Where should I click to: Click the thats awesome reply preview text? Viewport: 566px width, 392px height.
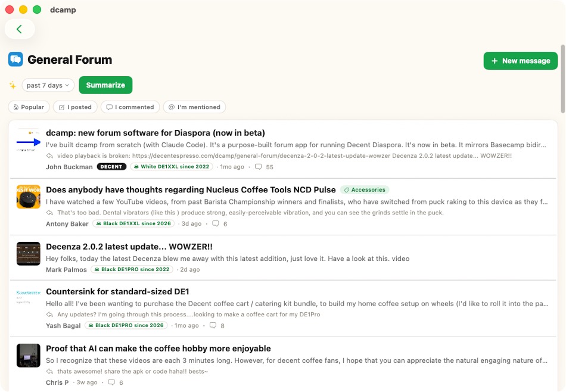(132, 371)
